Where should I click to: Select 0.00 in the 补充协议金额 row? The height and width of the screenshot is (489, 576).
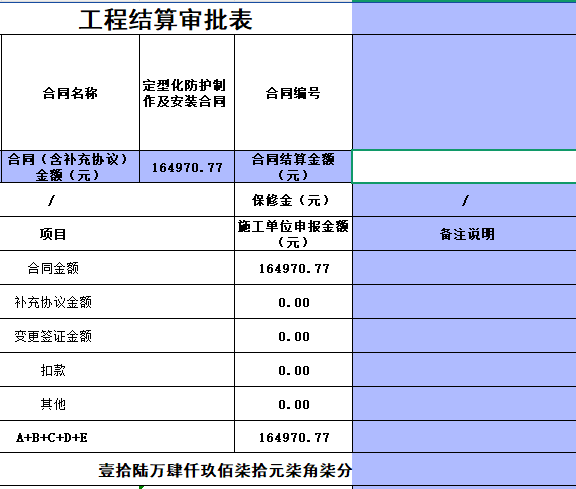click(293, 302)
